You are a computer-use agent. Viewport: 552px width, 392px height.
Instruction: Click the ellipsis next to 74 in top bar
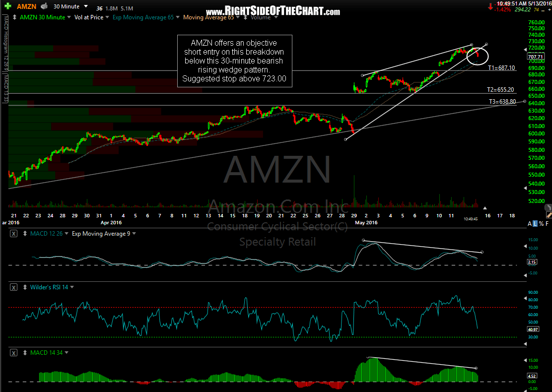pyautogui.click(x=544, y=10)
